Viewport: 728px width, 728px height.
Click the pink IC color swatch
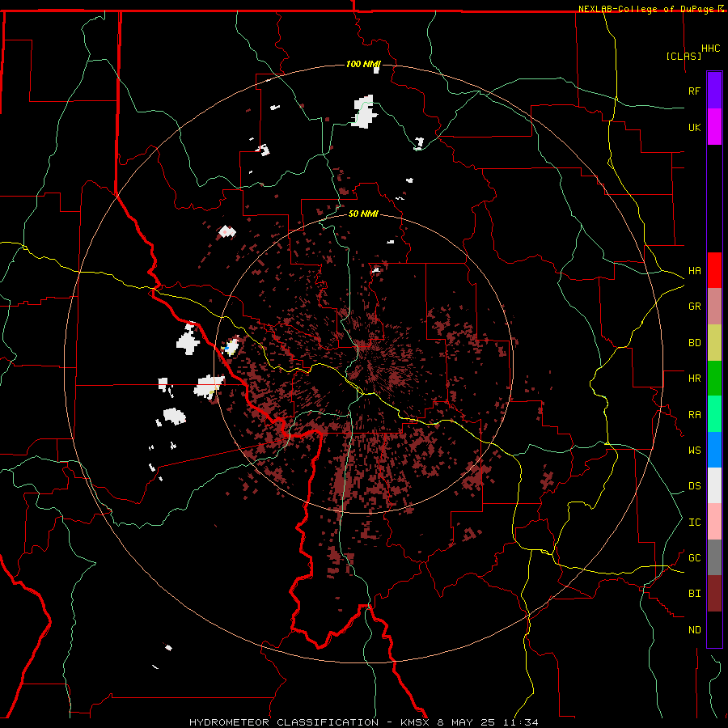714,522
